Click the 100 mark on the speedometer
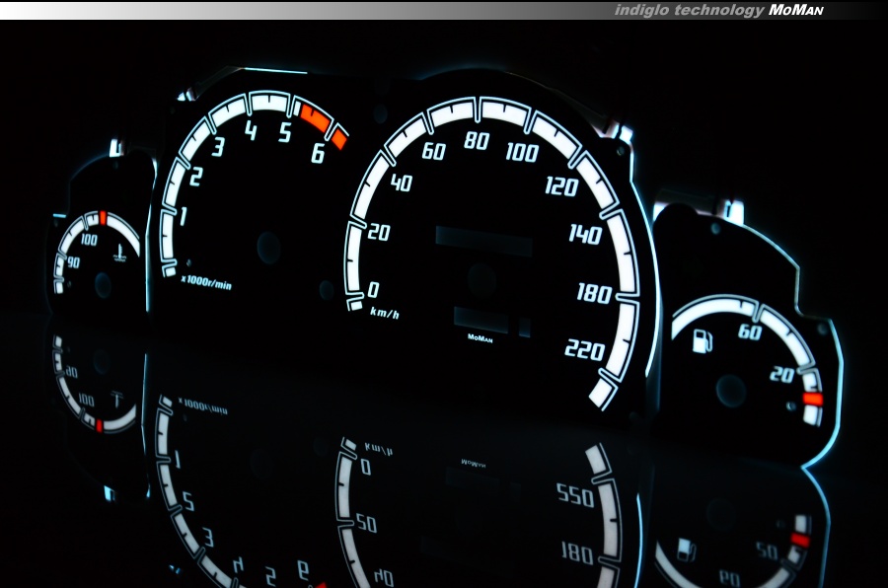 [x=521, y=152]
